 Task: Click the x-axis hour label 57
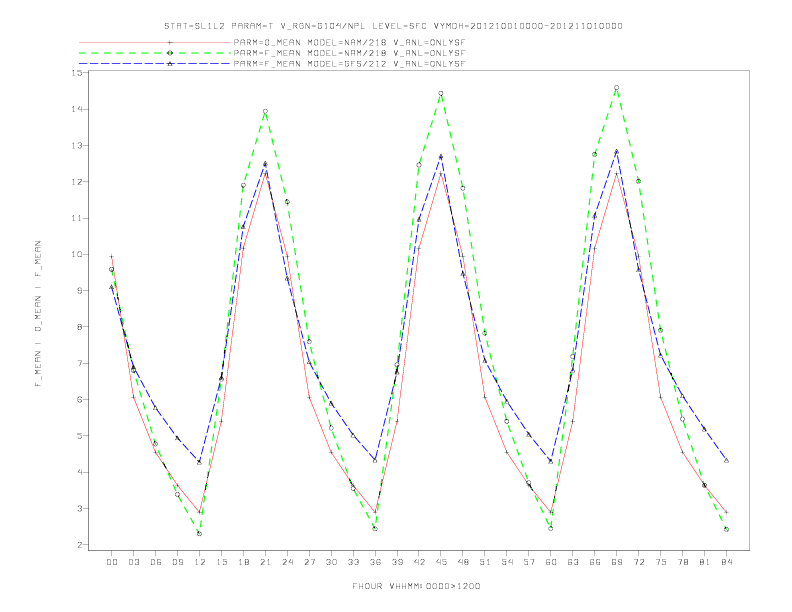529,562
